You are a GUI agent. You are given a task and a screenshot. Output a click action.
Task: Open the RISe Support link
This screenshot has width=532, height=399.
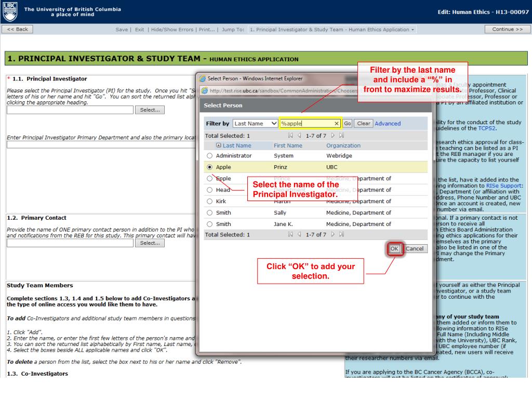(x=504, y=185)
